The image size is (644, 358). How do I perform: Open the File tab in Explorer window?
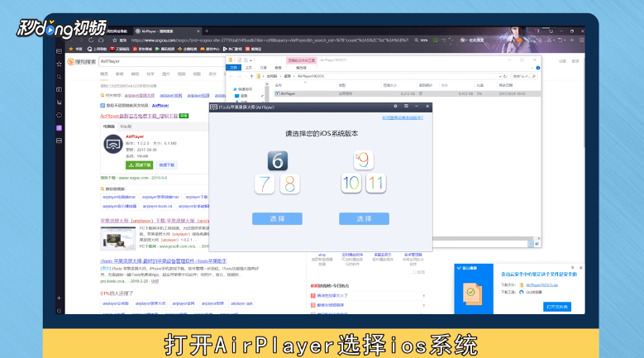coord(234,68)
